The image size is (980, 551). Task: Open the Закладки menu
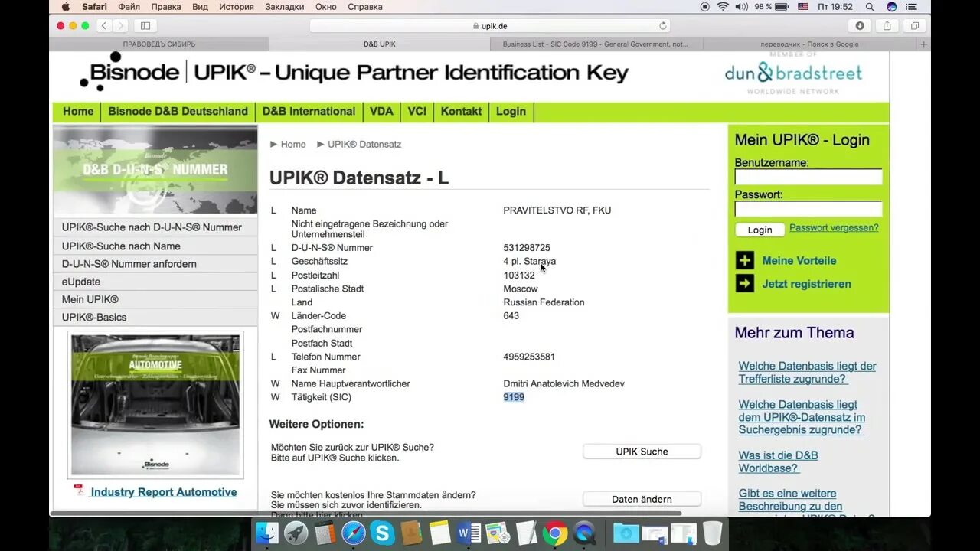pyautogui.click(x=285, y=7)
